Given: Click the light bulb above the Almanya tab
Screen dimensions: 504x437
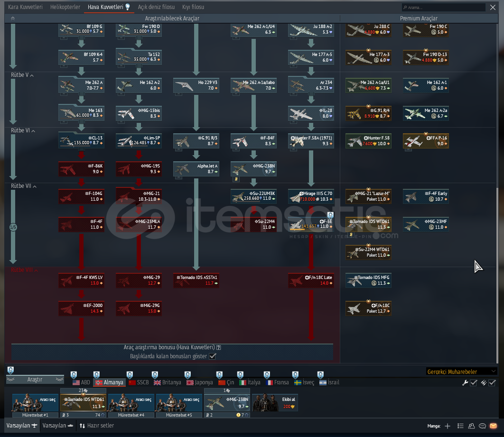Looking at the screenshot, I should pyautogui.click(x=96, y=375).
